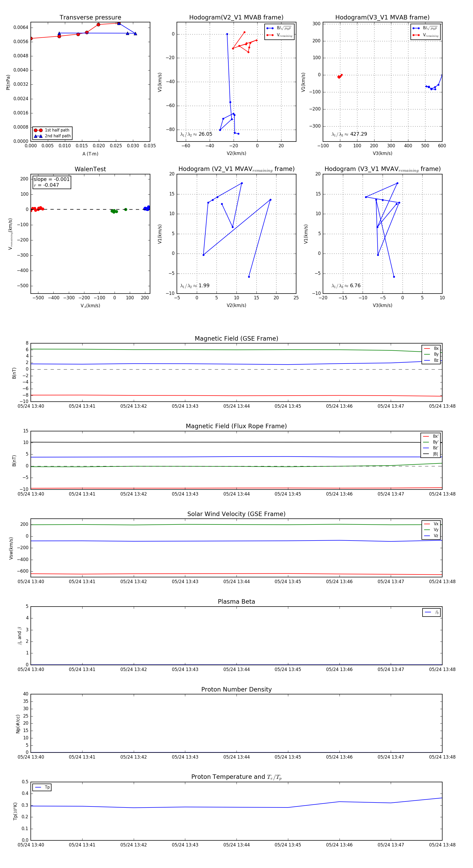Click the λ1/λ2 ≈ 1.99 annotation
This screenshot has width=473, height=868.
[x=194, y=286]
